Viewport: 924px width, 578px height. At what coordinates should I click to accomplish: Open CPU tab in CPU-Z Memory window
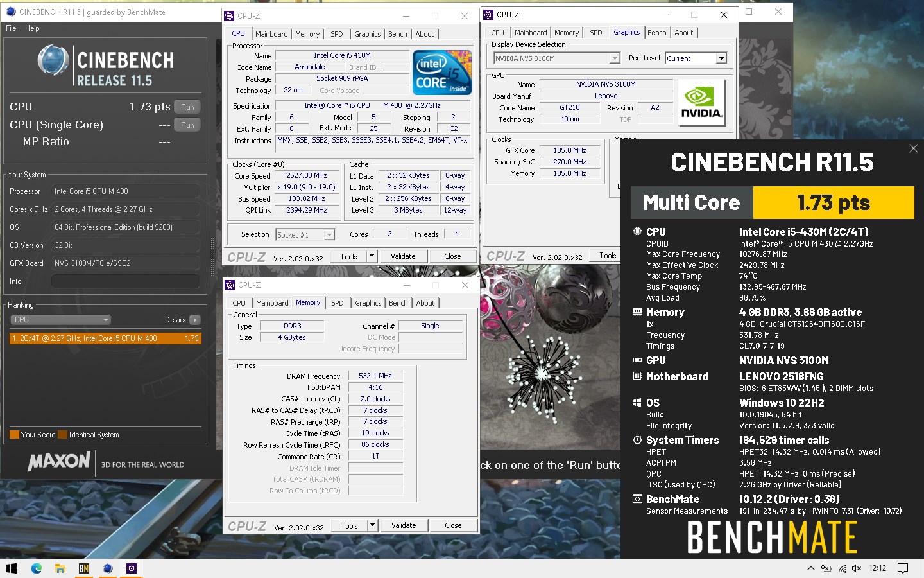239,303
